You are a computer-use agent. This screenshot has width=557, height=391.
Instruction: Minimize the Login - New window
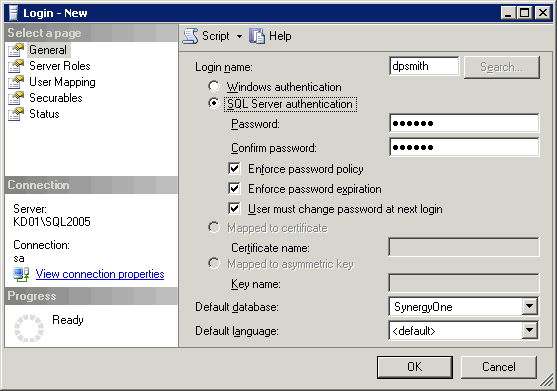click(508, 13)
